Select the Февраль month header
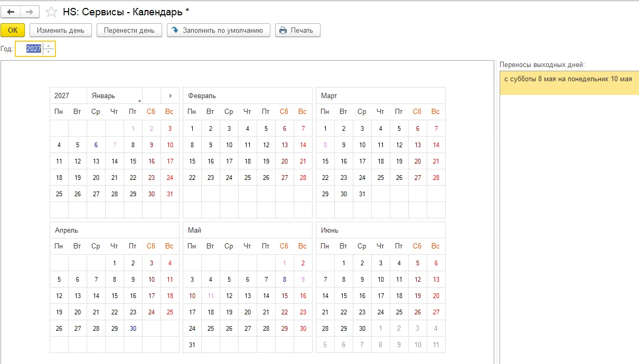This screenshot has height=364, width=639. (x=248, y=95)
